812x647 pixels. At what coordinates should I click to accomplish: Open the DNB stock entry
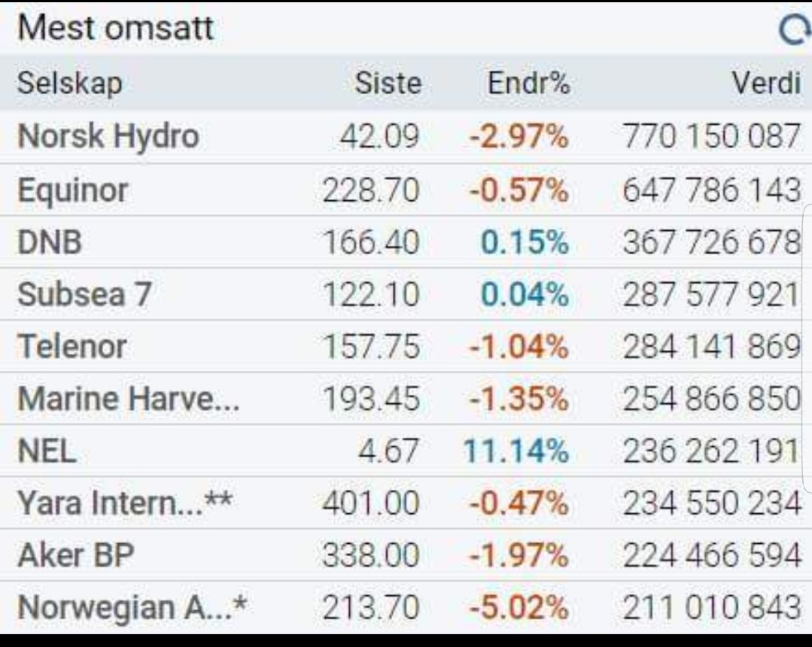tap(50, 242)
